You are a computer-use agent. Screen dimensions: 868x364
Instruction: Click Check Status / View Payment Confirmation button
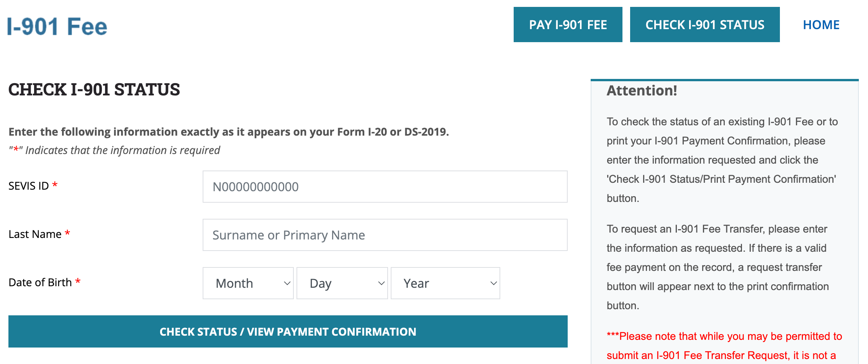[288, 331]
